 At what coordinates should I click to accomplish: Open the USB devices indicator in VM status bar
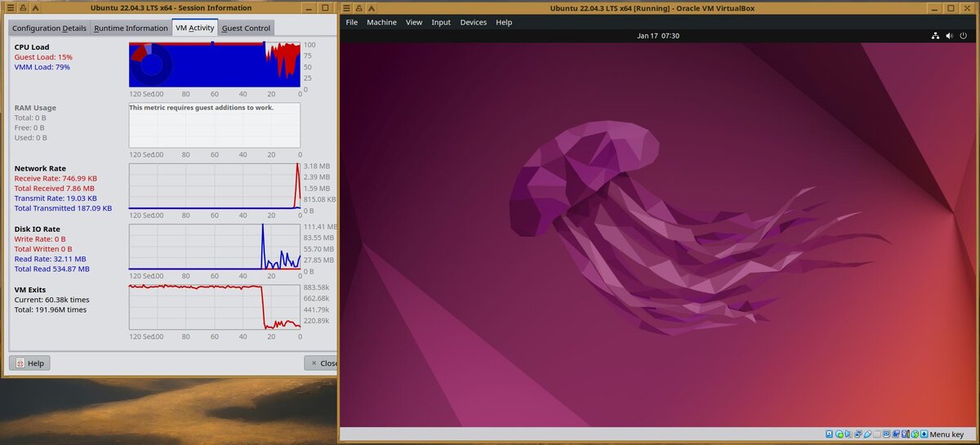coord(867,434)
